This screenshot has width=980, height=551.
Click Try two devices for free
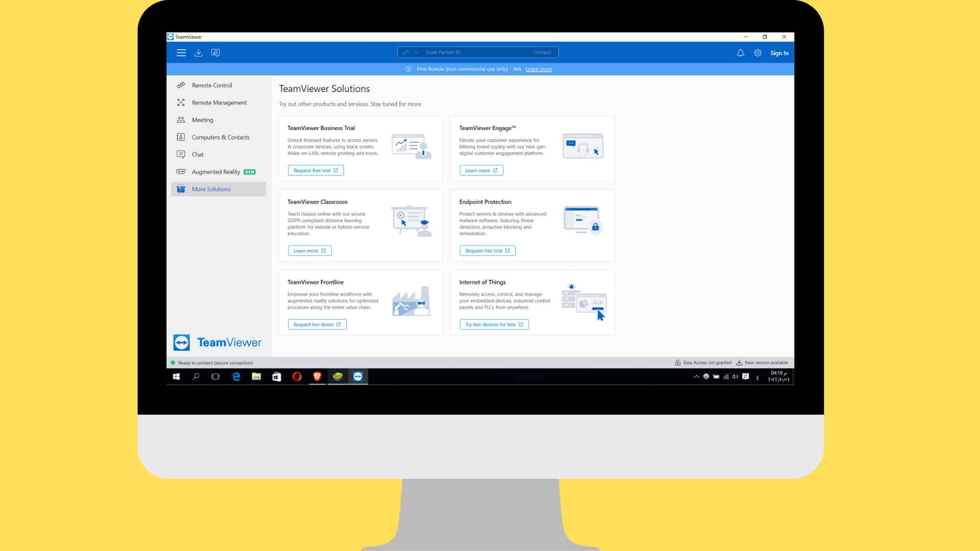[x=494, y=324]
